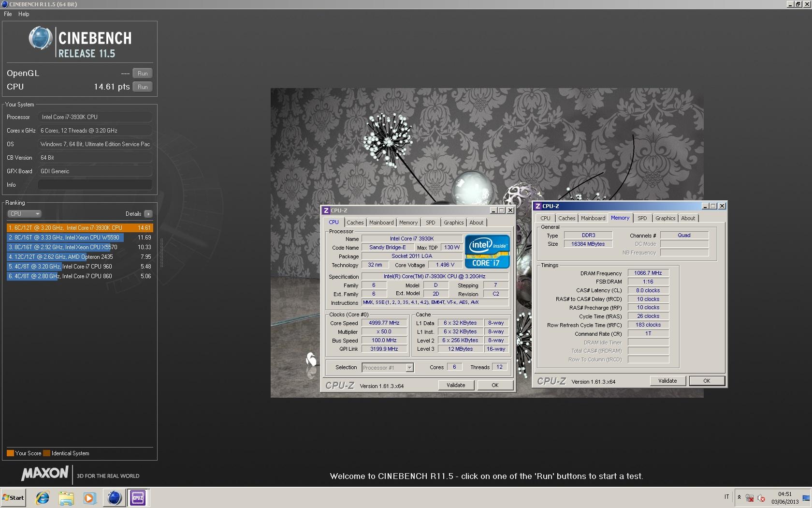Click the Command Rate 1T value

pos(648,333)
